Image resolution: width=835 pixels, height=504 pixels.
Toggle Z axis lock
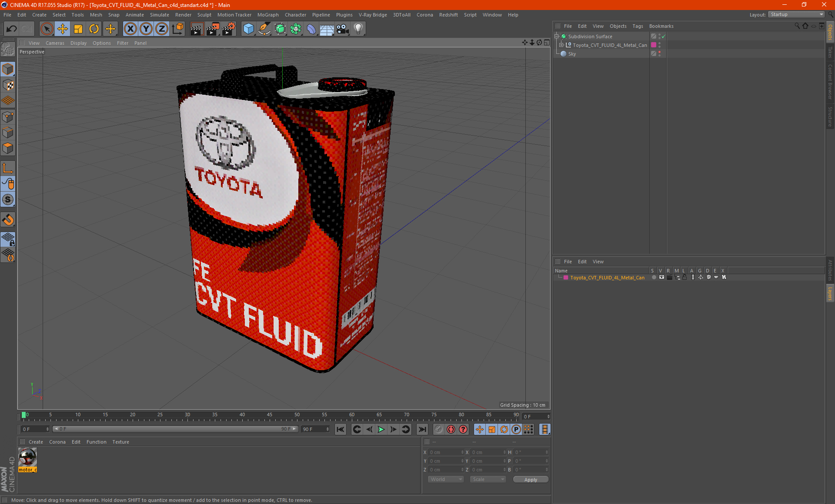pos(162,29)
